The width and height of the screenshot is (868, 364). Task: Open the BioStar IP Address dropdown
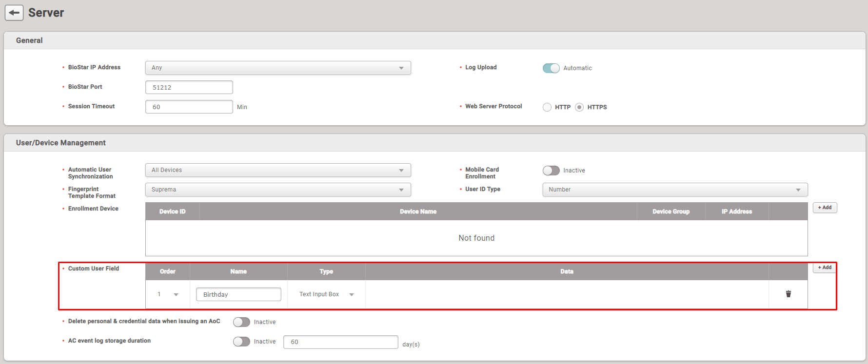coord(278,68)
